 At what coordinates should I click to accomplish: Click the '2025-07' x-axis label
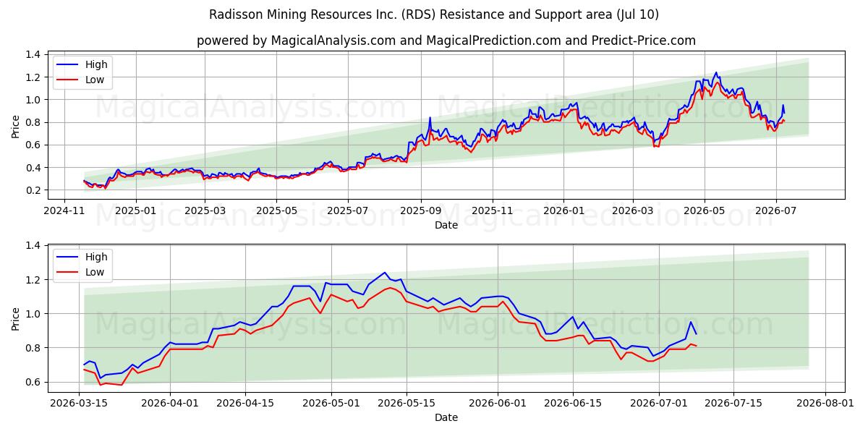[x=347, y=210]
